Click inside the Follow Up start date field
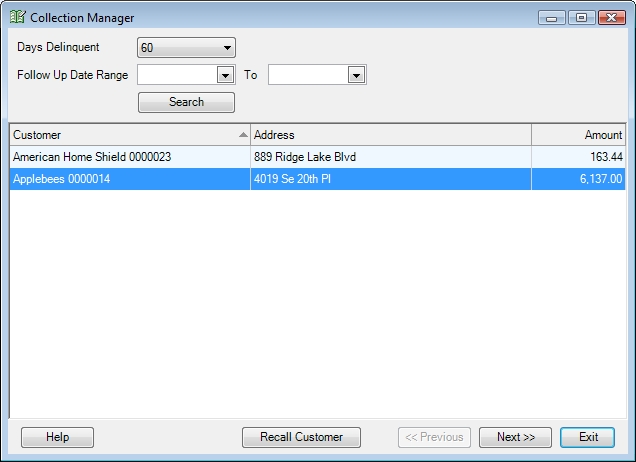Image resolution: width=636 pixels, height=462 pixels. [176, 75]
